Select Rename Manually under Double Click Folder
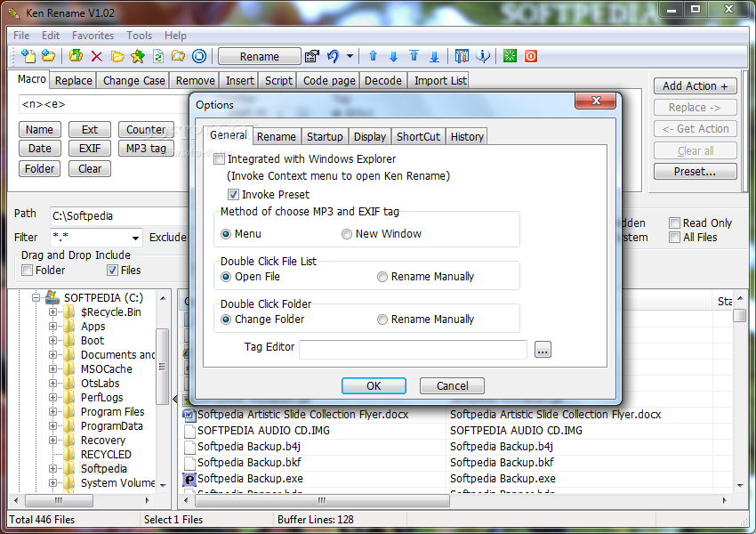 coord(382,320)
